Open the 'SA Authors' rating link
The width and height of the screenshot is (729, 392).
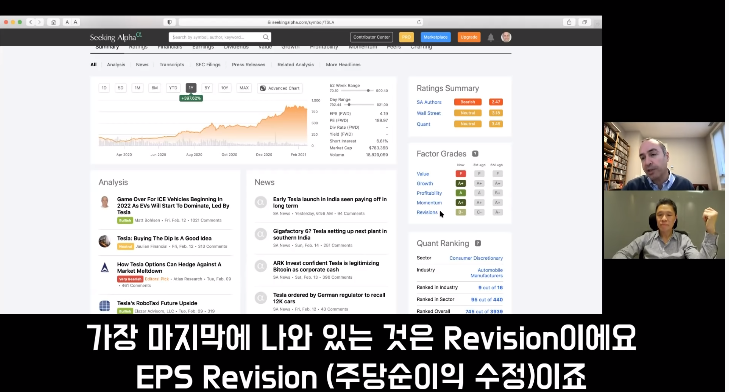pyautogui.click(x=429, y=102)
